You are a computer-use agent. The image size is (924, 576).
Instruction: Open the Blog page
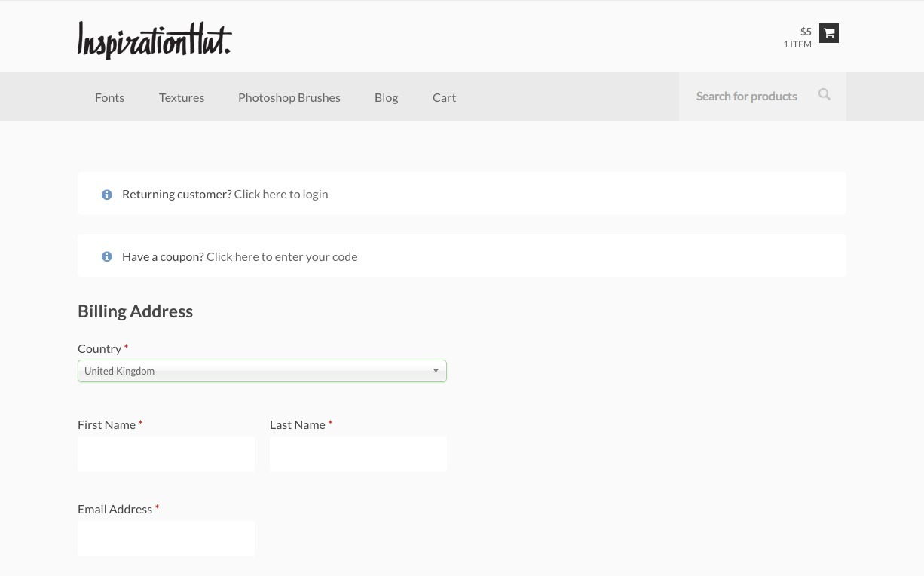click(386, 97)
